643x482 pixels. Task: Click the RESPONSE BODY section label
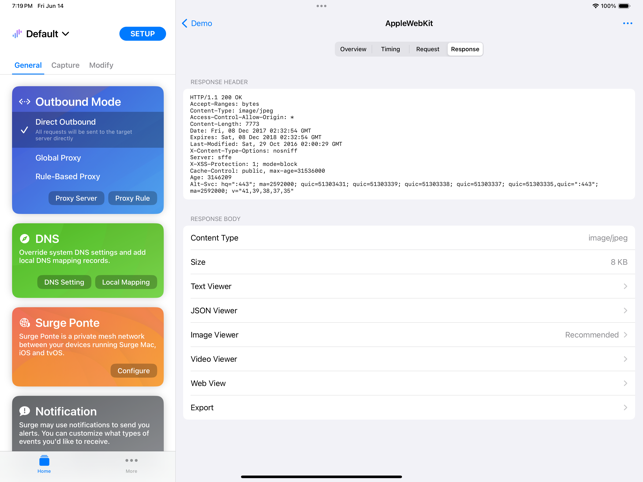[215, 219]
